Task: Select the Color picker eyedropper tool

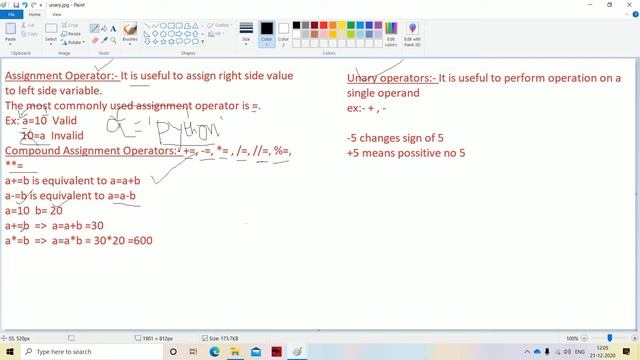Action: click(x=104, y=40)
